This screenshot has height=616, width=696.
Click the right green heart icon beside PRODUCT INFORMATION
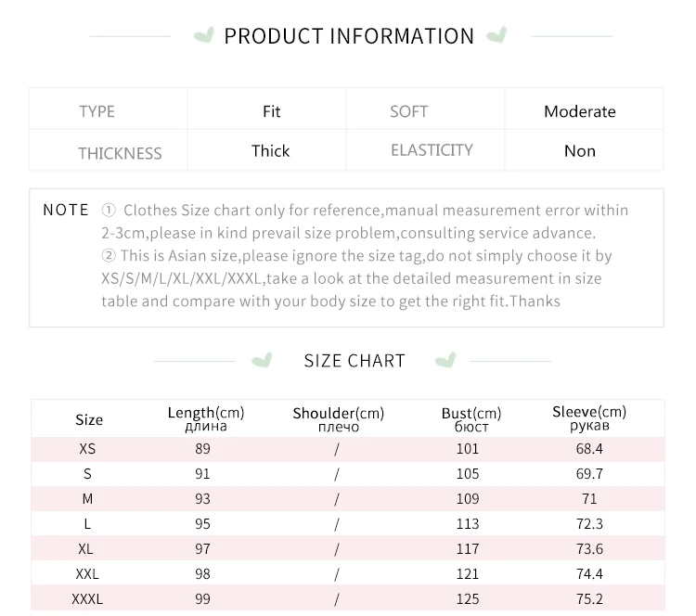(x=496, y=35)
